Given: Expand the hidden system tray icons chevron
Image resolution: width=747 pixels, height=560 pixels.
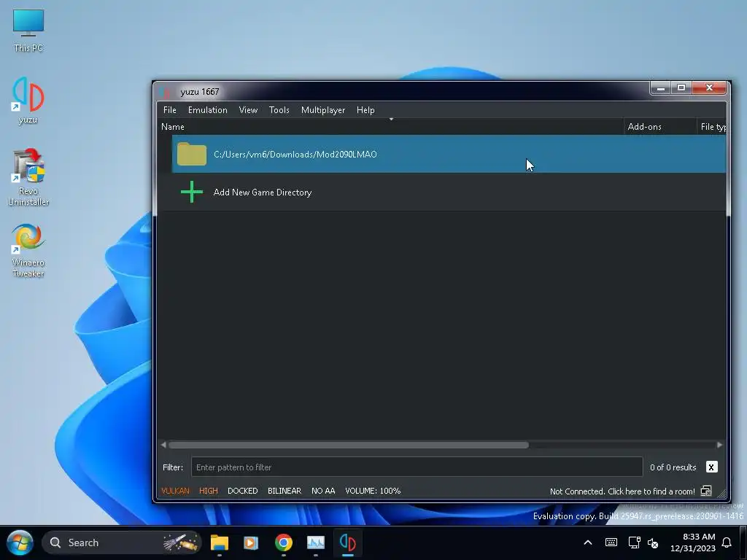Looking at the screenshot, I should pos(588,542).
